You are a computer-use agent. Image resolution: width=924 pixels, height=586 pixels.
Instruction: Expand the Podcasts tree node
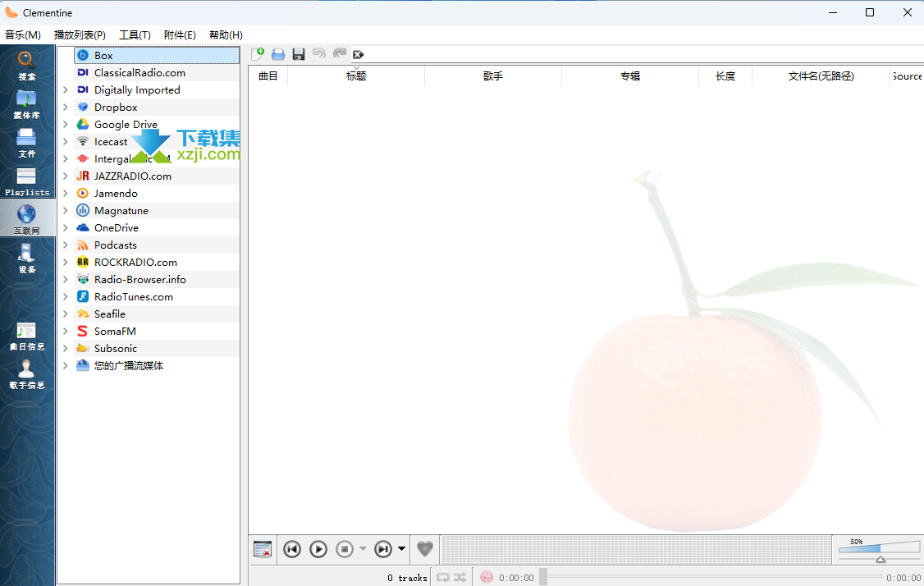point(66,245)
